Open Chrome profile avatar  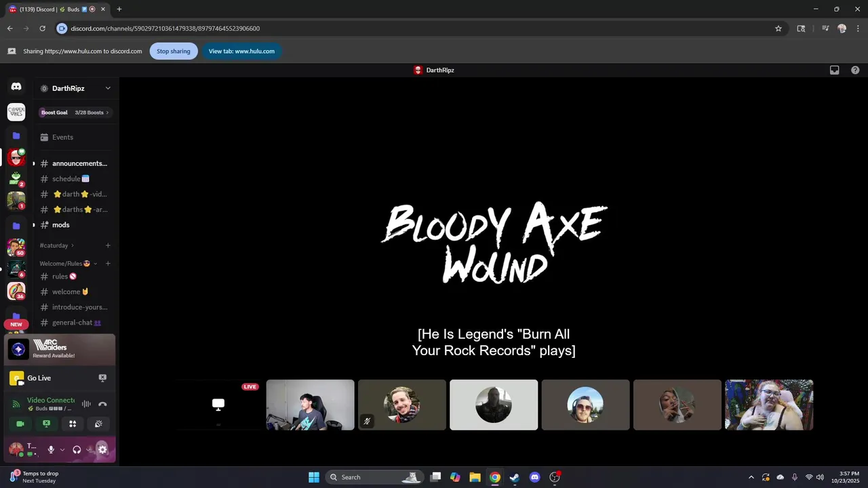[842, 28]
